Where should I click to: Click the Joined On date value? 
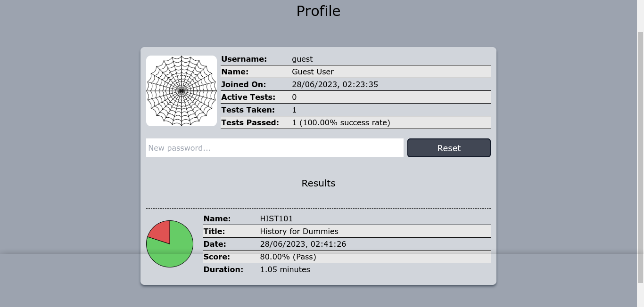pos(335,84)
